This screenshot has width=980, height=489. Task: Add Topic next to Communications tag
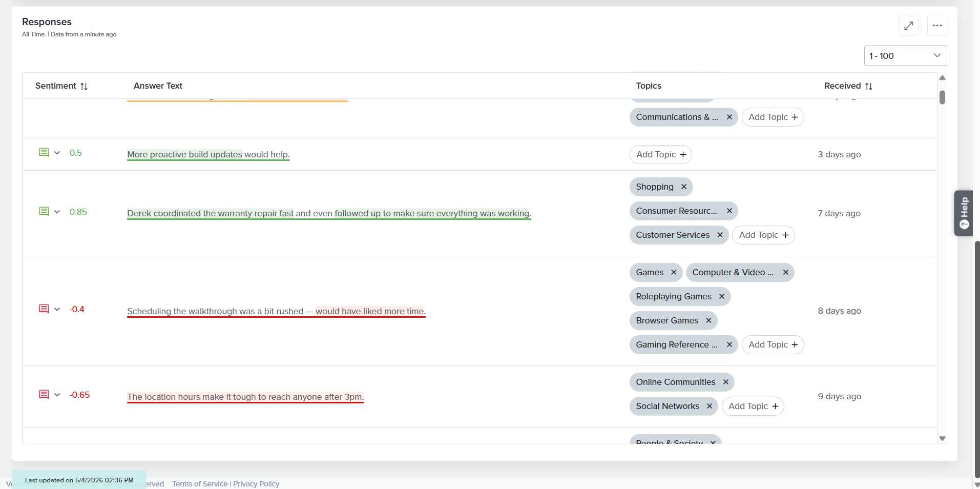(x=773, y=117)
